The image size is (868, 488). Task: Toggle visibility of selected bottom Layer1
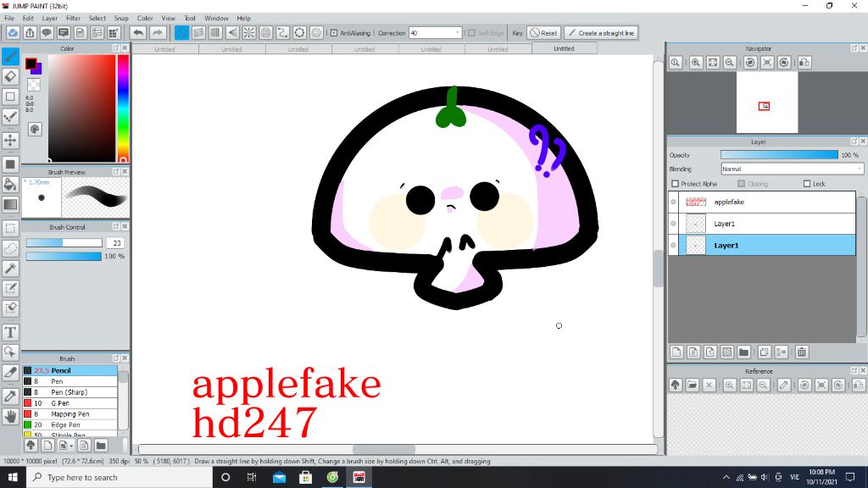click(x=674, y=245)
